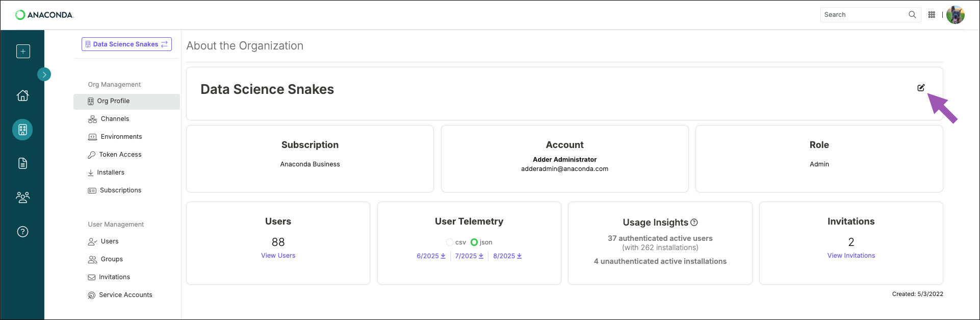Open the user avatar profile menu
The image size is (980, 320).
coord(956,15)
